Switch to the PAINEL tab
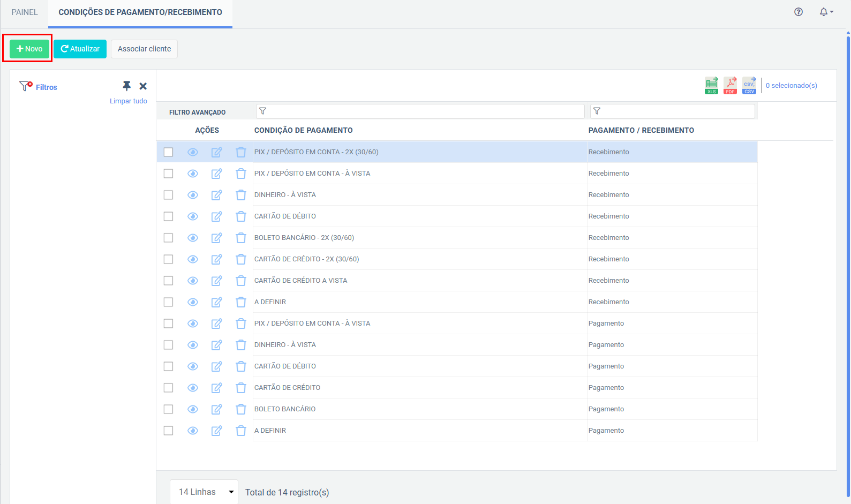Screen dimensions: 851x504 pos(25,12)
